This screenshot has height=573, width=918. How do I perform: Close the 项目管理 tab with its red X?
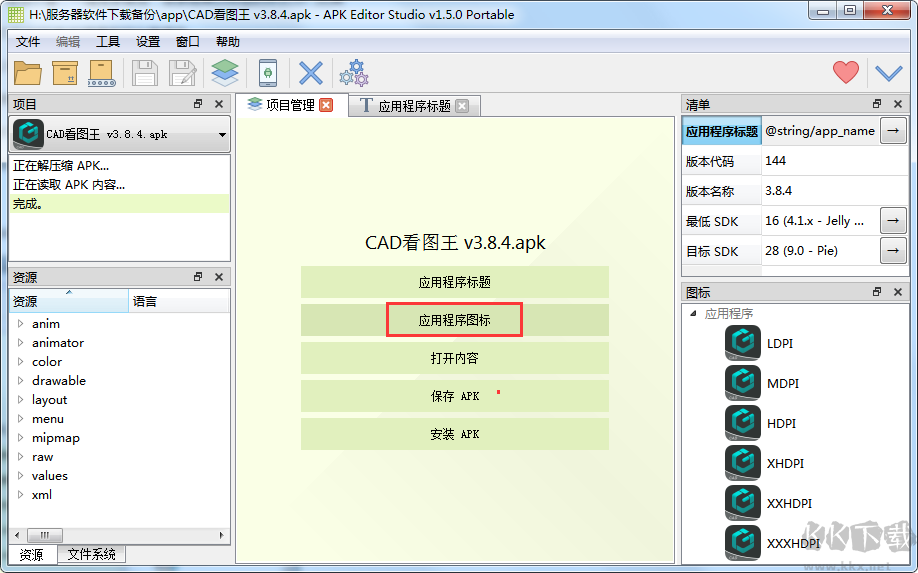pyautogui.click(x=326, y=105)
